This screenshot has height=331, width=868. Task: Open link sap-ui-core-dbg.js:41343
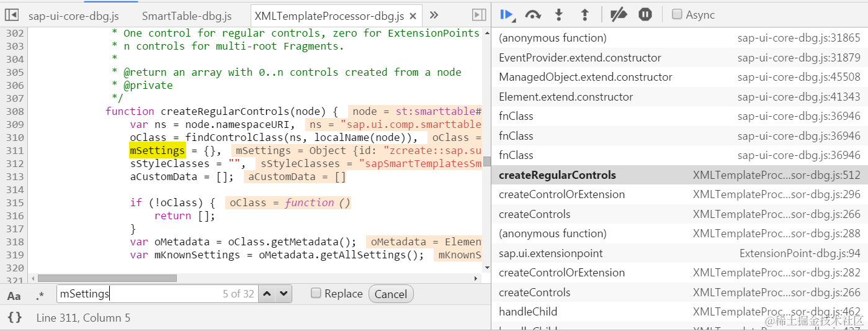click(799, 96)
